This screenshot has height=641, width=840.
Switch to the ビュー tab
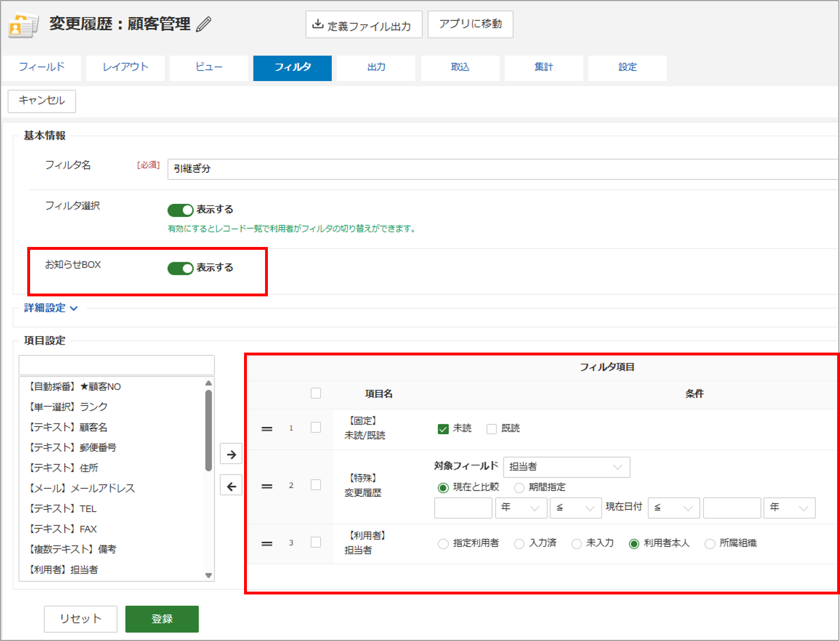click(x=208, y=68)
